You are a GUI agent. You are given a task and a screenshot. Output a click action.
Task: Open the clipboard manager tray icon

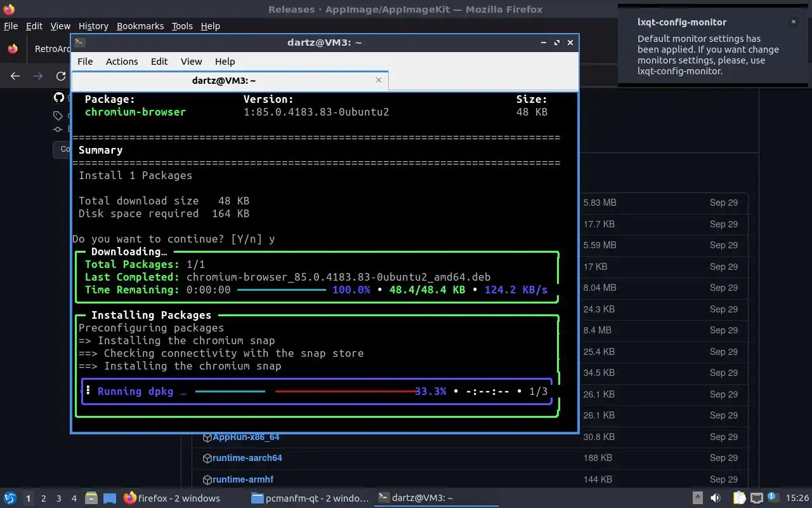(739, 498)
